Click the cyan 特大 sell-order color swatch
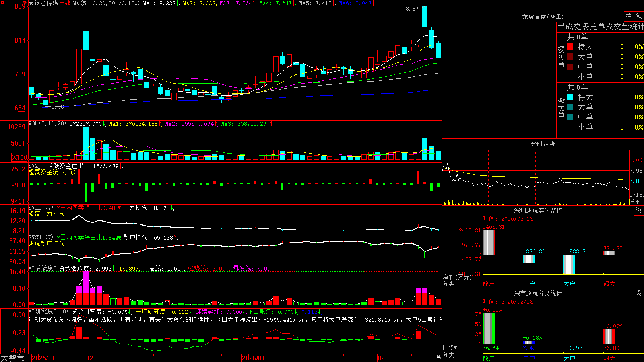This screenshot has width=644, height=362. 570,97
